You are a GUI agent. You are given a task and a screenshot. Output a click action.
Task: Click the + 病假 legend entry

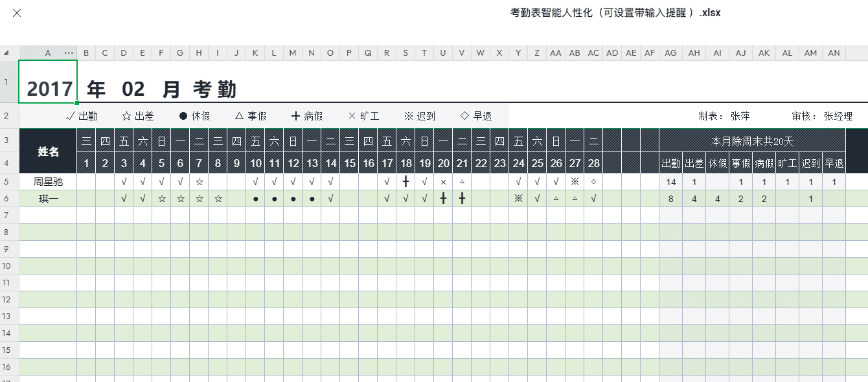coord(307,117)
